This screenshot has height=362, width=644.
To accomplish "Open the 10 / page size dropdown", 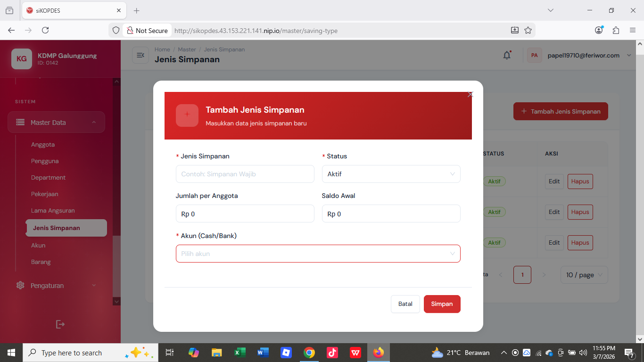I will (x=584, y=275).
